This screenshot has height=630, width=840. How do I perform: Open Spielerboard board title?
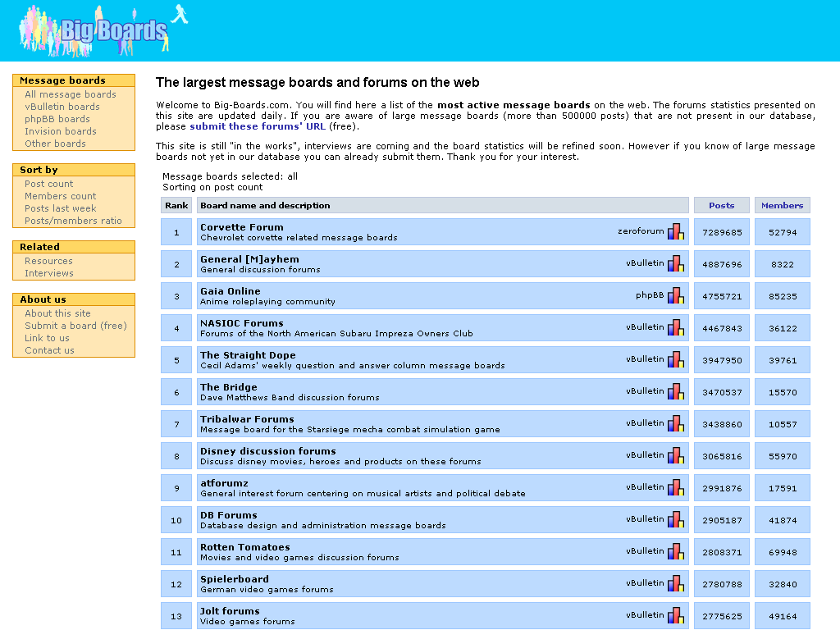click(234, 579)
